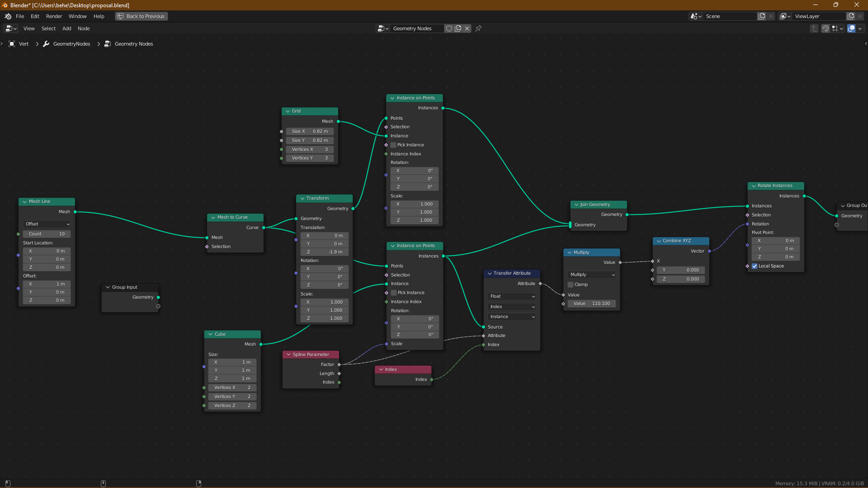Collapse the Spline Parameter node
This screenshot has width=868, height=488.
pyautogui.click(x=288, y=355)
